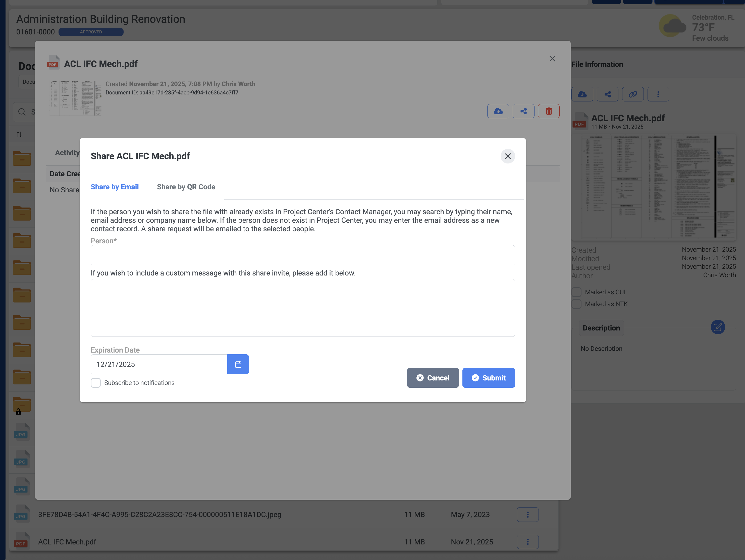This screenshot has height=560, width=745.
Task: Copy the file link using the link icon
Action: click(x=633, y=94)
